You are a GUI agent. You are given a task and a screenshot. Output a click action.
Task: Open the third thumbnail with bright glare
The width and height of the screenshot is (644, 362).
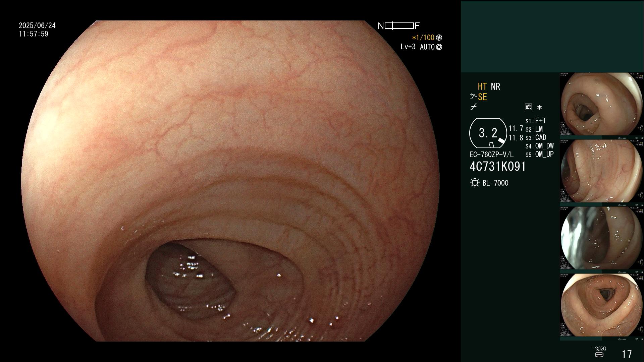click(x=601, y=238)
